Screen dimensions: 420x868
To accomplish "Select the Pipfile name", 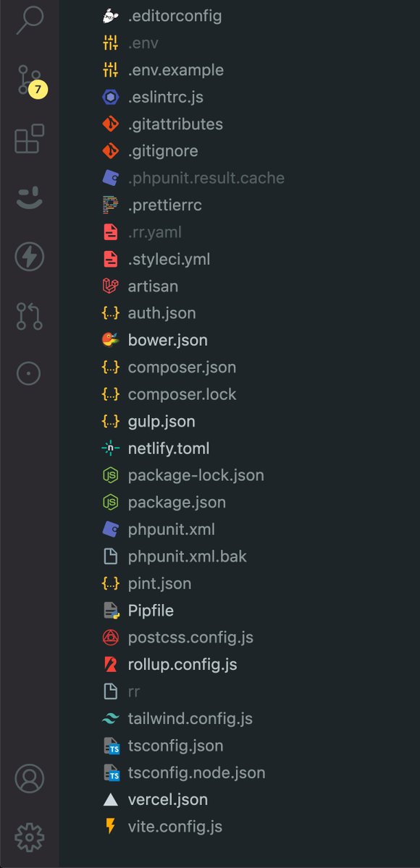I will [151, 610].
